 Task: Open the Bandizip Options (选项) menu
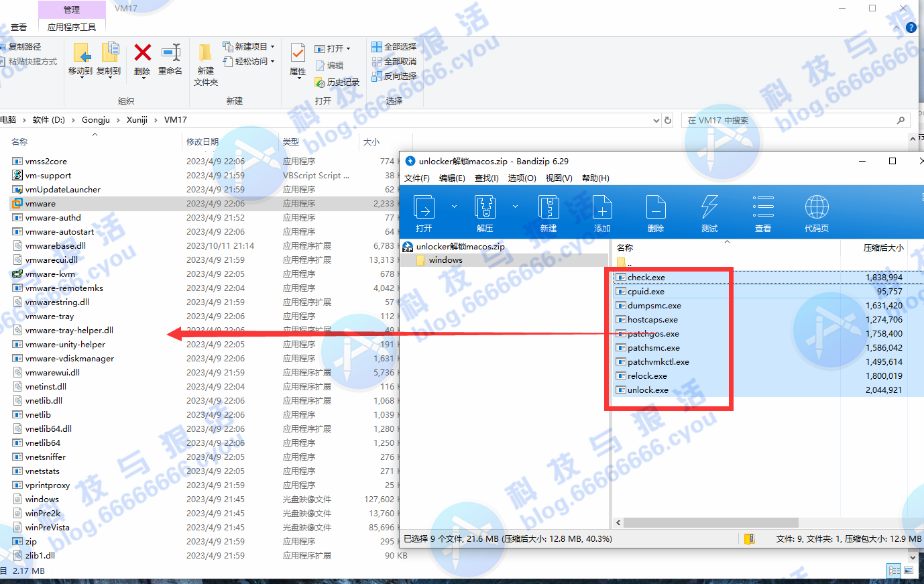tap(522, 178)
